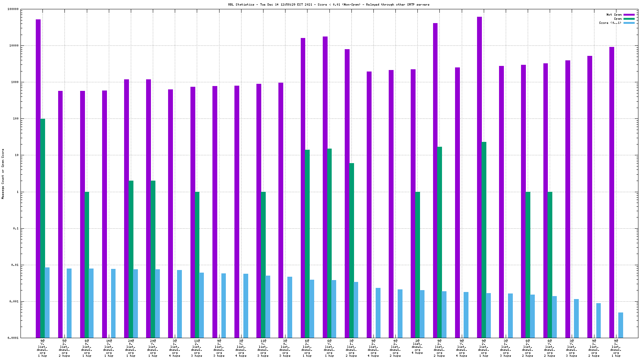644x362 pixels.
Task: Click the 'Message Count or Spam Score' axis label
Action: pyautogui.click(x=3, y=174)
